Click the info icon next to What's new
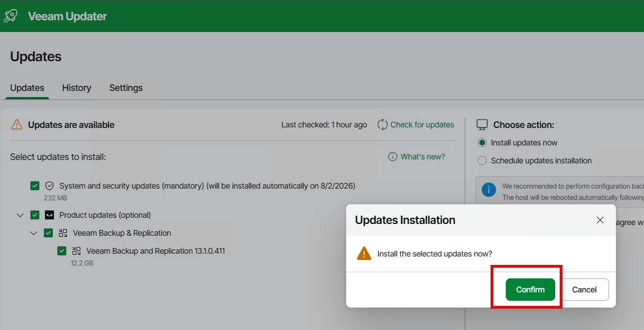This screenshot has height=330, width=644. coord(393,157)
